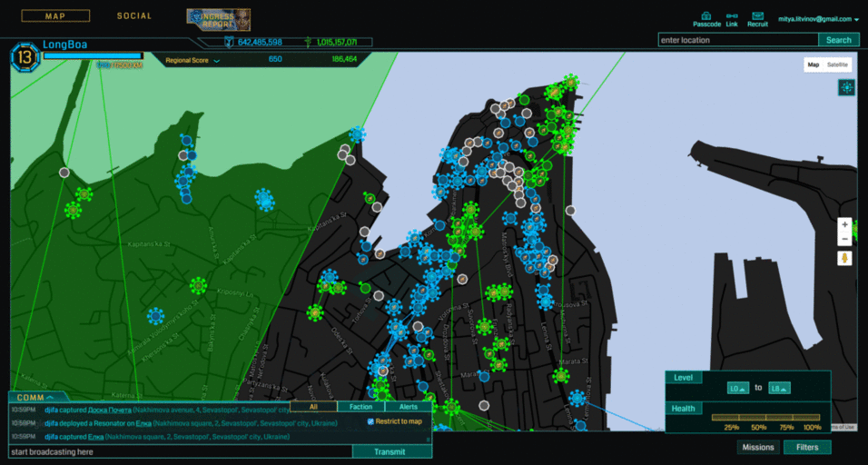
Task: Click the COMM panel scrollbar
Action: (x=428, y=440)
